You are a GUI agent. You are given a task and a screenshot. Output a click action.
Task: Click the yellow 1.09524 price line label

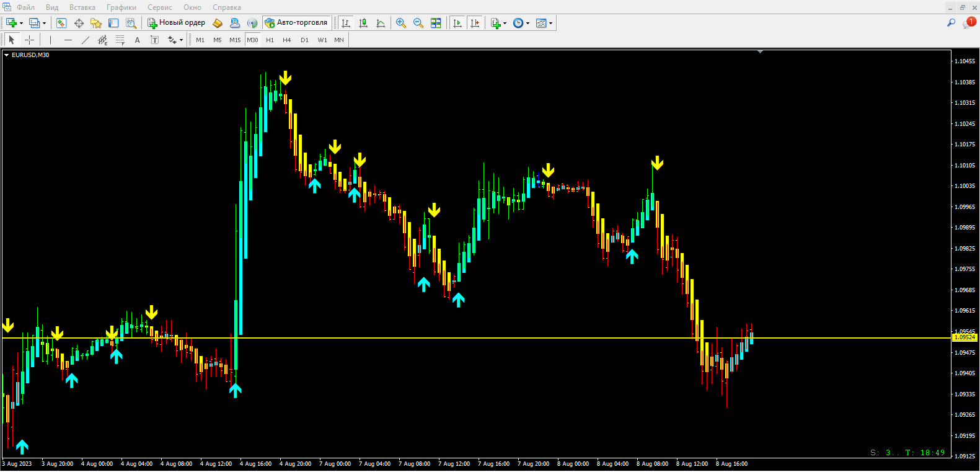[x=965, y=337]
